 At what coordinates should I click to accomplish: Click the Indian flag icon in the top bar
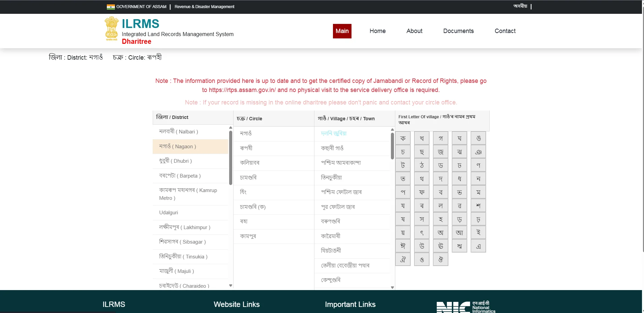111,6
